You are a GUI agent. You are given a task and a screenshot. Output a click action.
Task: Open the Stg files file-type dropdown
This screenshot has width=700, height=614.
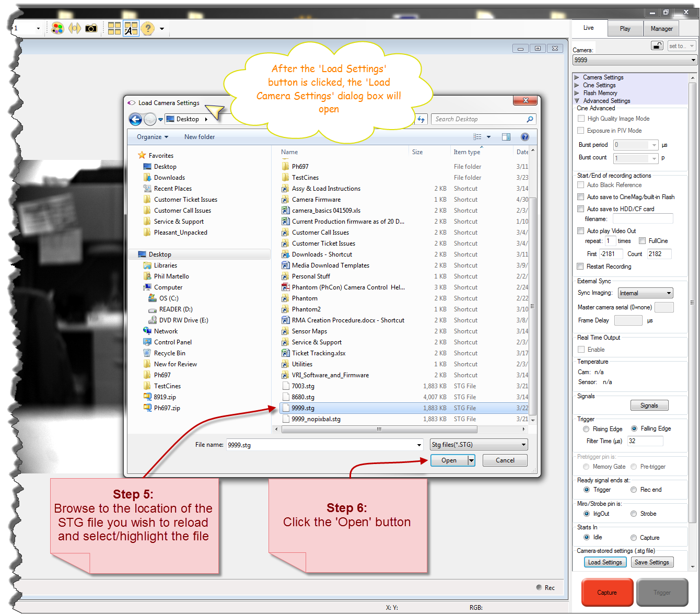pyautogui.click(x=523, y=444)
